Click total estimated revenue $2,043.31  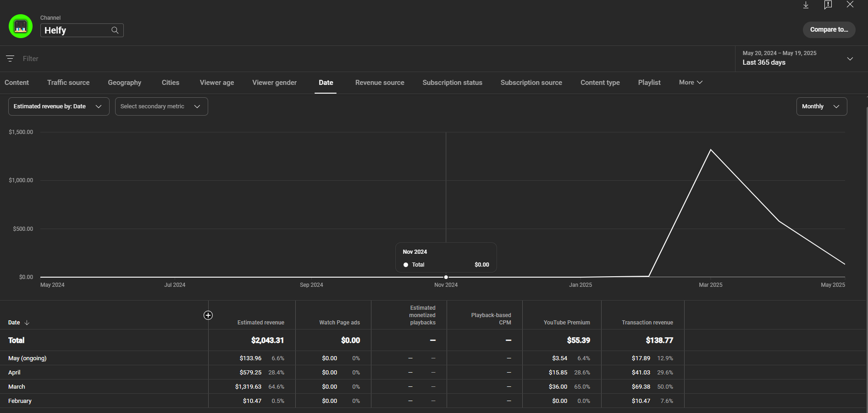[267, 340]
